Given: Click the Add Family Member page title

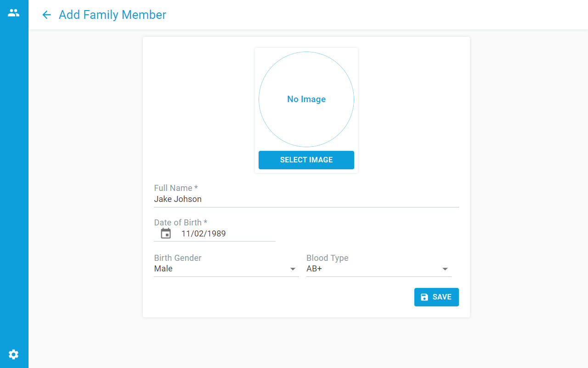Looking at the screenshot, I should (x=113, y=15).
